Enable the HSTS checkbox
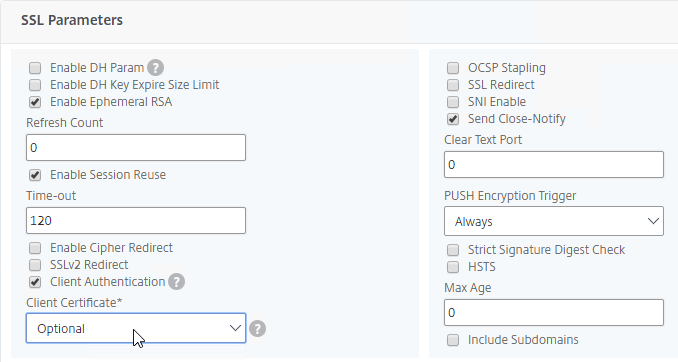 coord(453,267)
